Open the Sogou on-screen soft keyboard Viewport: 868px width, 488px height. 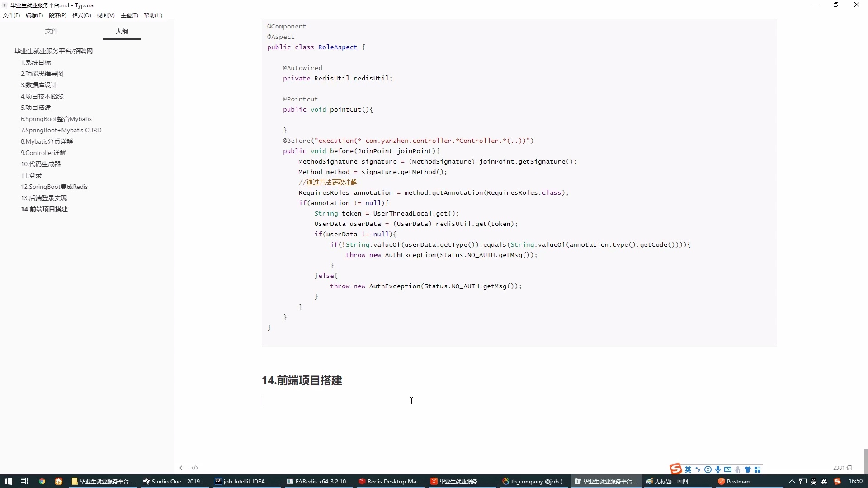(x=727, y=469)
